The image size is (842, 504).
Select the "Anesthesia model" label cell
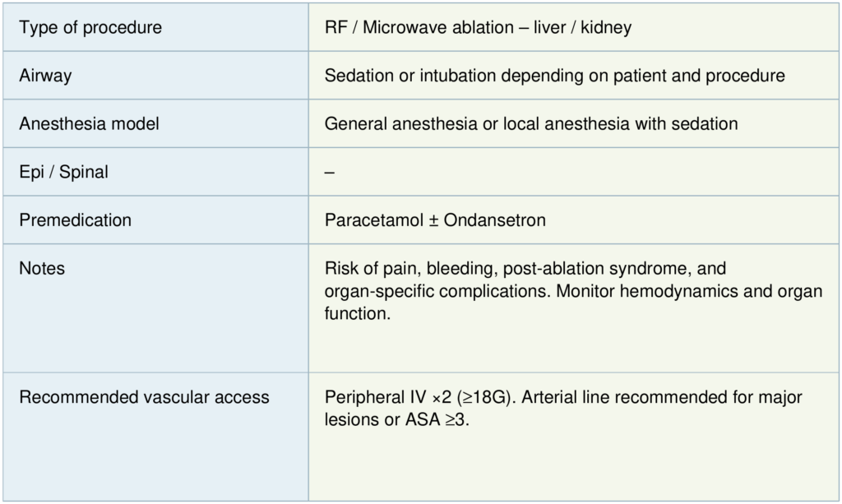coord(89,124)
